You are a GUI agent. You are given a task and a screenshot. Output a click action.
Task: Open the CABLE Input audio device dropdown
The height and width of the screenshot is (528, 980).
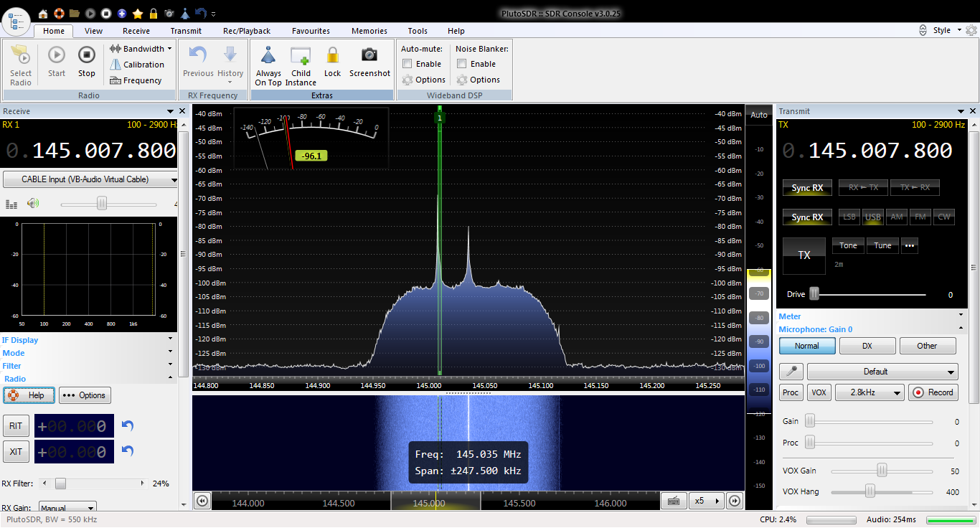90,179
